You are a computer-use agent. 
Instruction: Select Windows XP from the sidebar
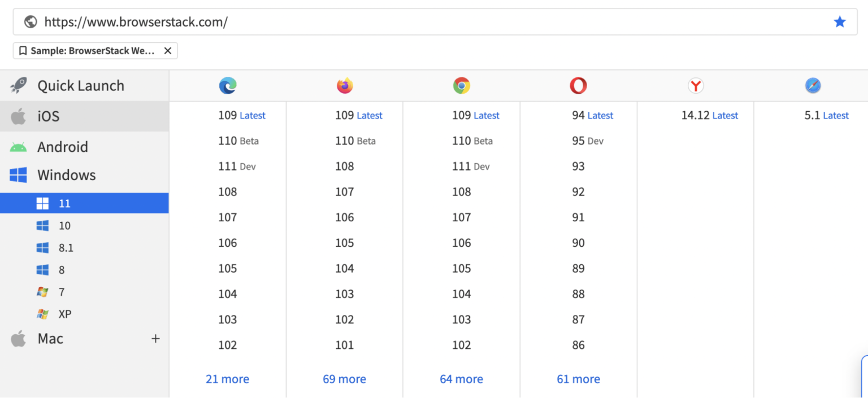pyautogui.click(x=64, y=314)
